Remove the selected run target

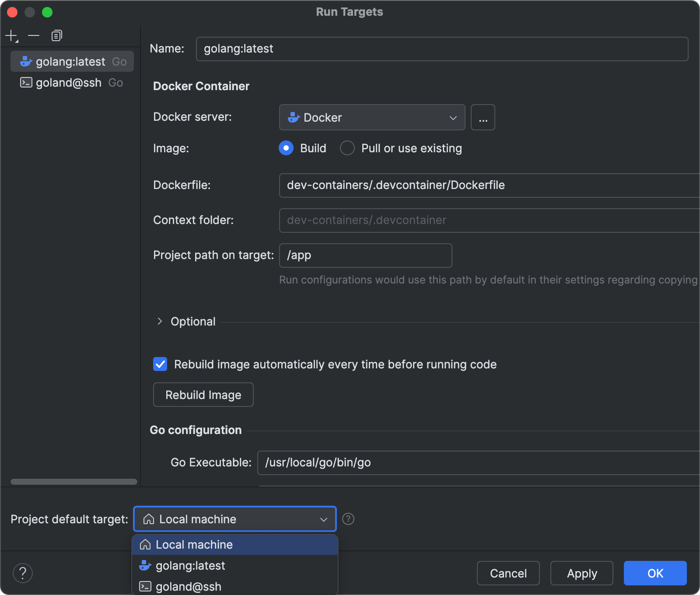click(x=34, y=35)
